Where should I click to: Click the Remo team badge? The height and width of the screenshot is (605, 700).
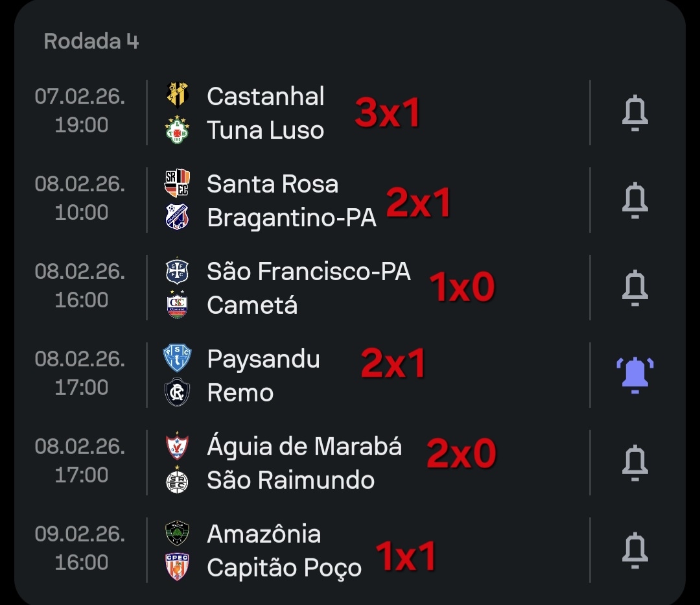click(x=177, y=393)
